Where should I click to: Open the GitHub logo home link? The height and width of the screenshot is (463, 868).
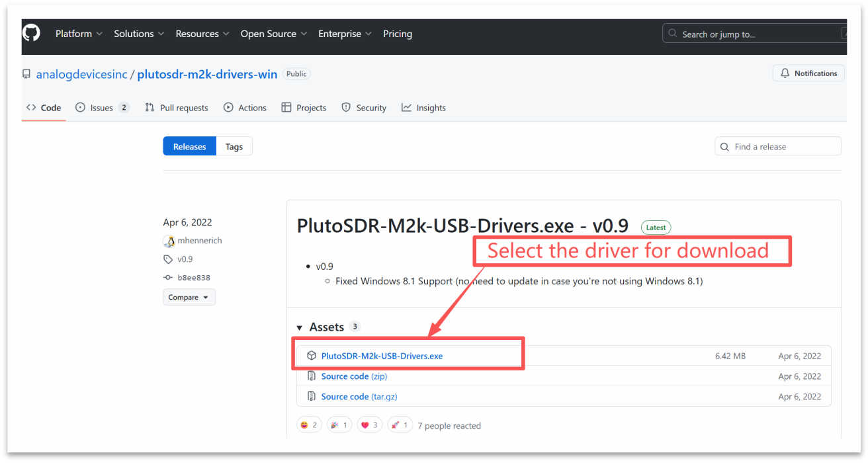(31, 33)
